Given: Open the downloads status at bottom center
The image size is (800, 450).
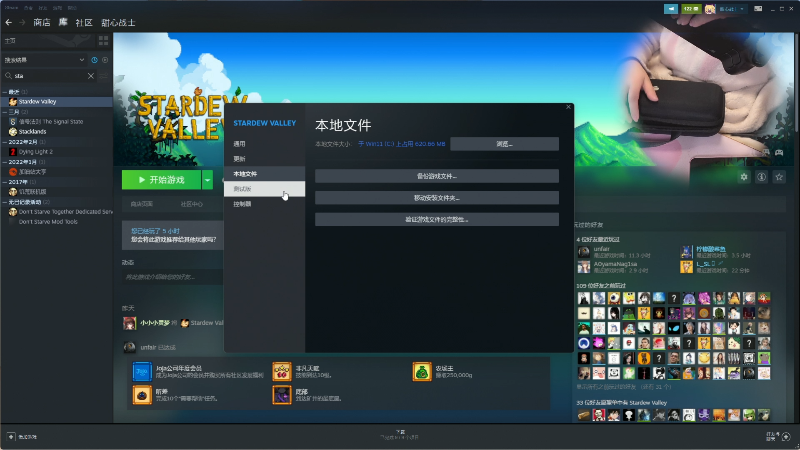Looking at the screenshot, I should 400,435.
